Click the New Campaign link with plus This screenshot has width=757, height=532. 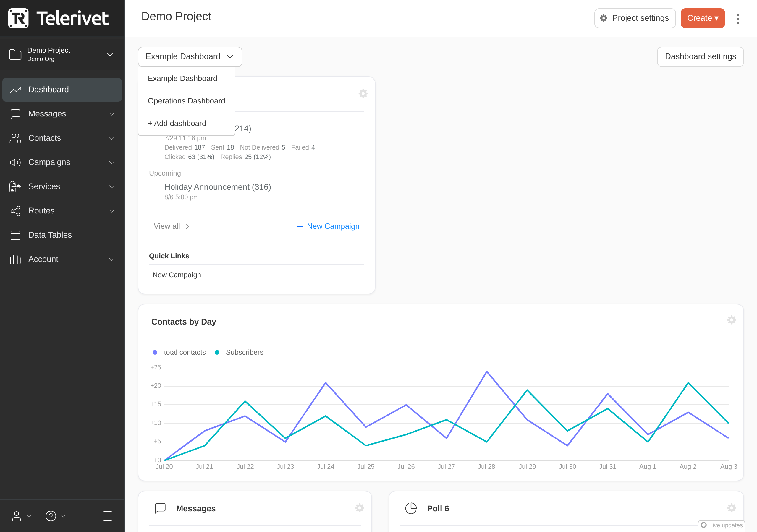[328, 226]
